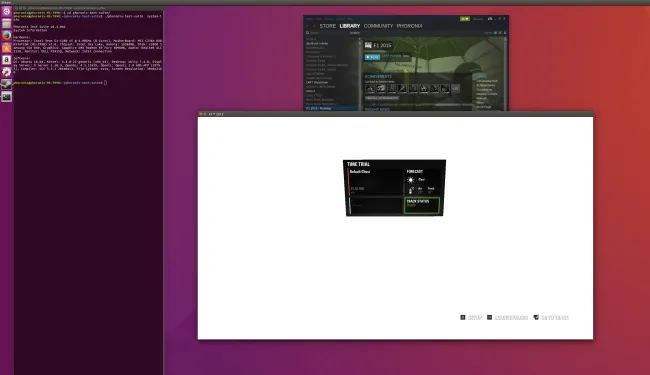Image resolution: width=650 pixels, height=375 pixels.
Task: Open the Amazon launcher icon
Action: (6, 60)
